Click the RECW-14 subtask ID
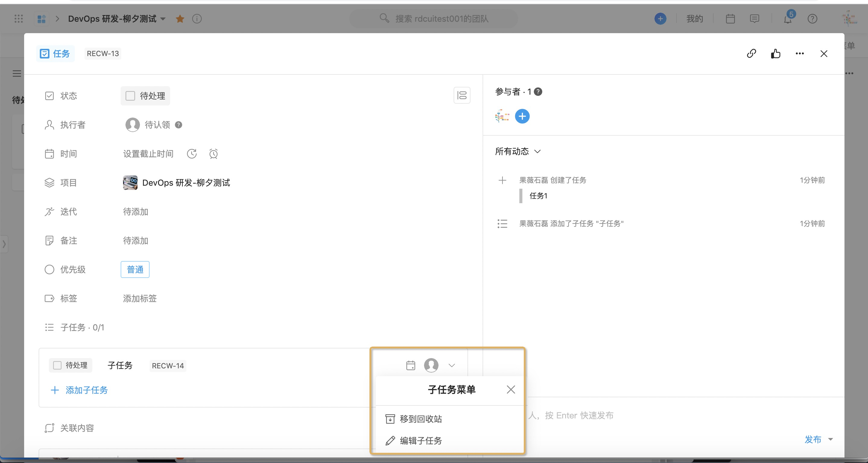 [168, 366]
